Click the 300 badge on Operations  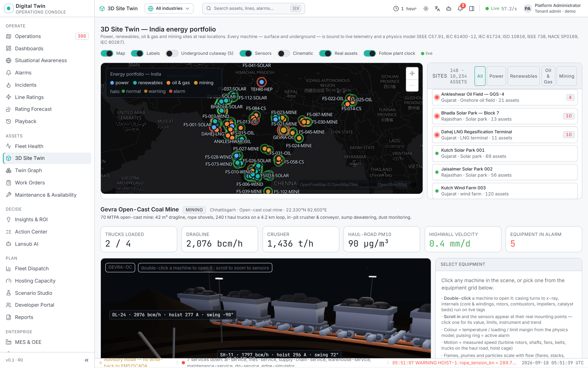(x=82, y=36)
